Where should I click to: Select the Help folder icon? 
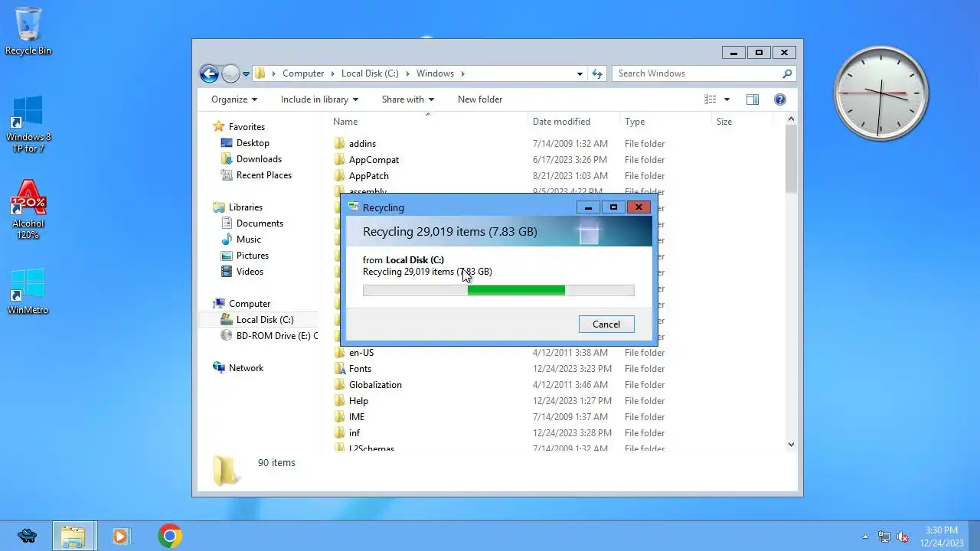[340, 401]
